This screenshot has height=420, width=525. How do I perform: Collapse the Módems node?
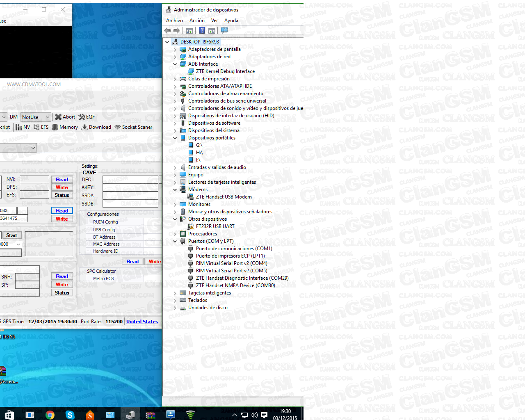click(175, 189)
